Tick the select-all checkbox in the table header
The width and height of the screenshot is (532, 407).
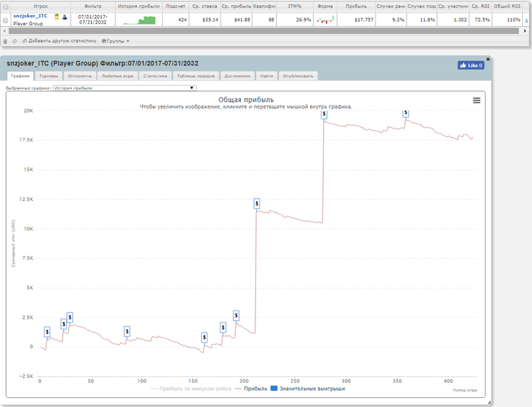pos(5,6)
